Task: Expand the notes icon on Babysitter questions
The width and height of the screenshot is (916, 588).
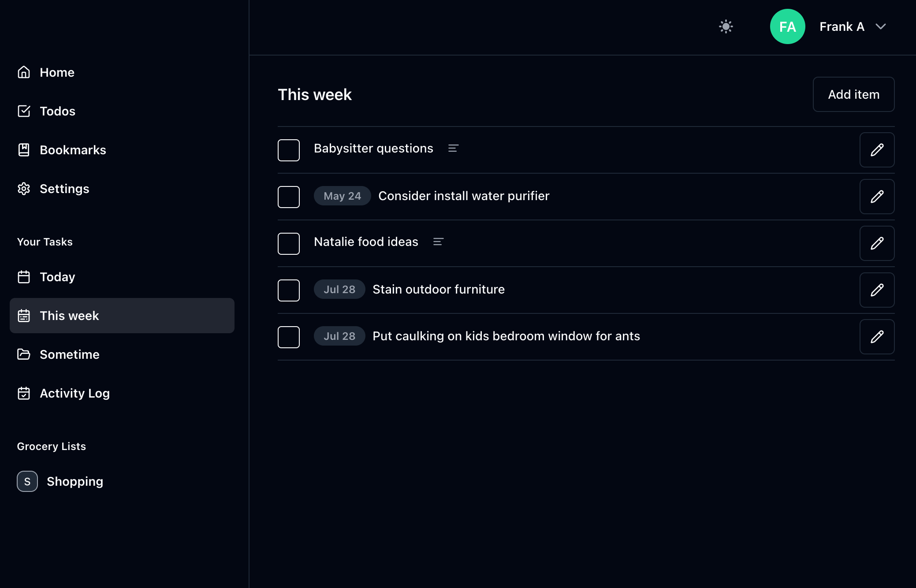Action: [x=453, y=148]
